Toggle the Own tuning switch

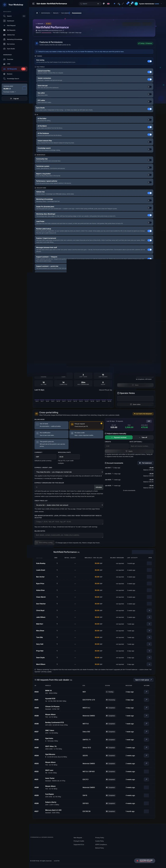click(x=150, y=61)
